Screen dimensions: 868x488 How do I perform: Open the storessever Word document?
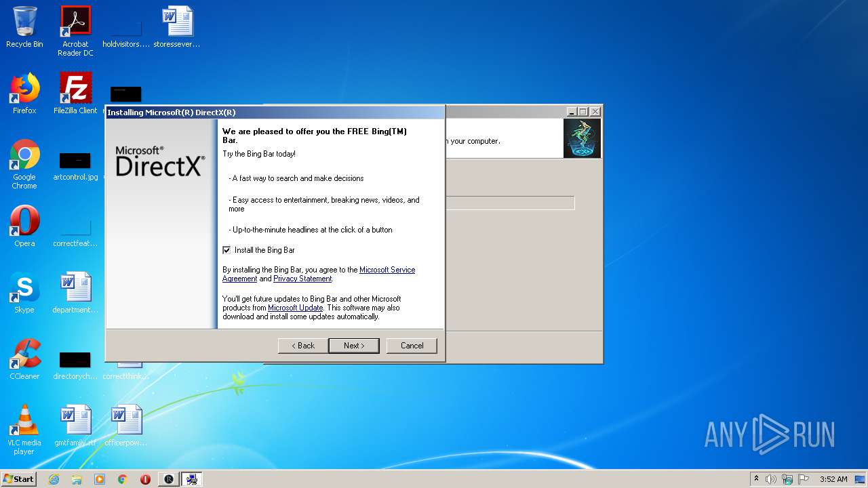tap(177, 27)
